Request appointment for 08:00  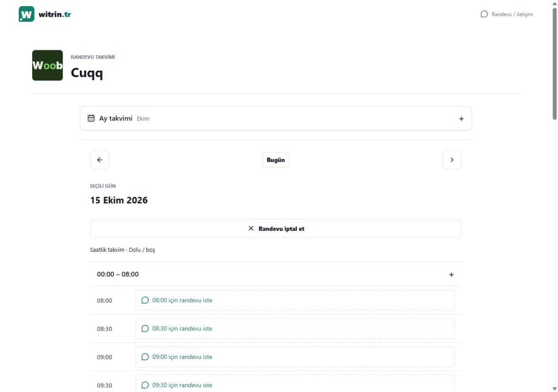pos(295,300)
